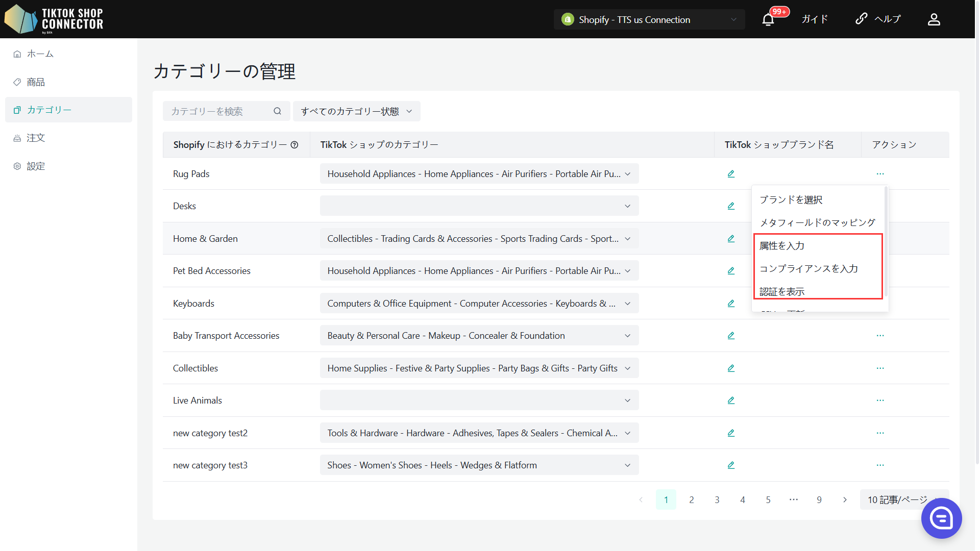This screenshot has width=980, height=551.
Task: Open the 10 記事/ページ page size dropdown
Action: [x=904, y=500]
